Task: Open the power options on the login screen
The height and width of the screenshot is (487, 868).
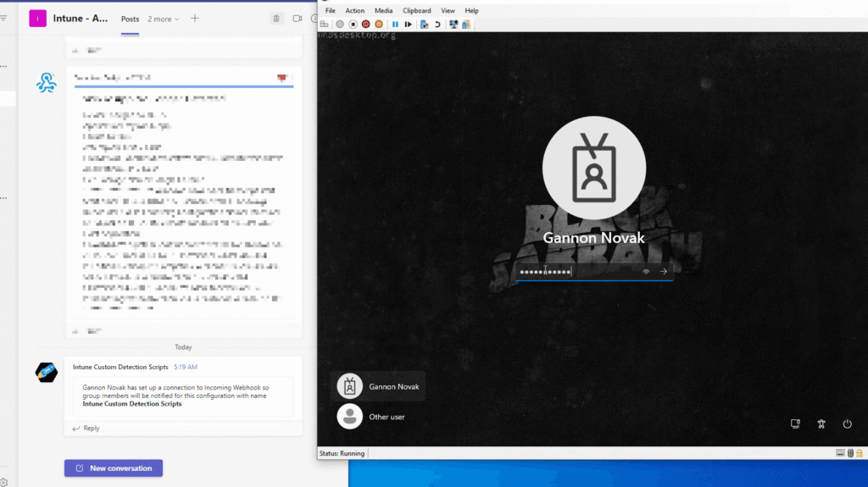Action: tap(847, 423)
